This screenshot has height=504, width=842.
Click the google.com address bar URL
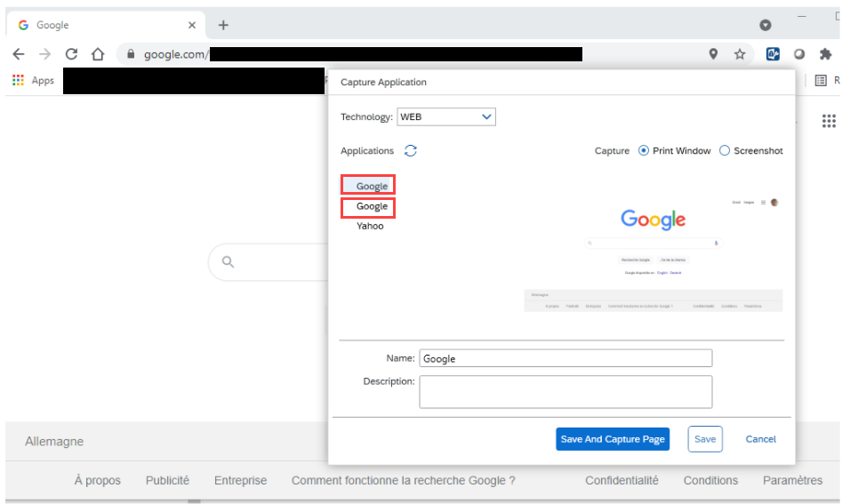(x=176, y=54)
